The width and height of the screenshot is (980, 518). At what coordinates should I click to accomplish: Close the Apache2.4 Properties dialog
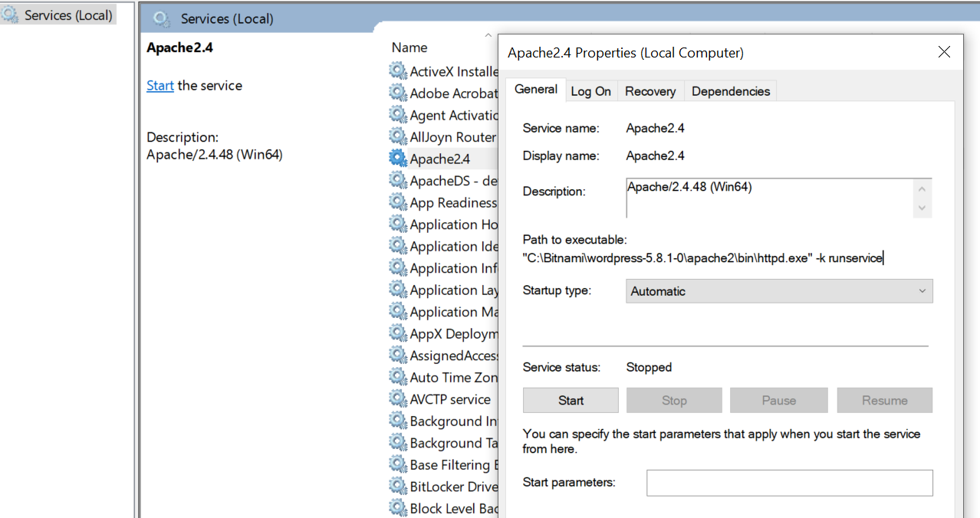click(x=944, y=52)
